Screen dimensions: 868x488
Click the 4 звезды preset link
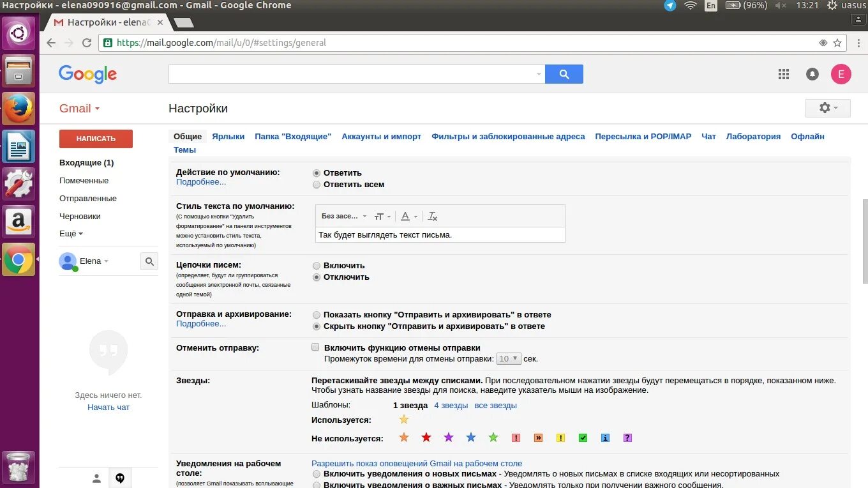click(451, 406)
